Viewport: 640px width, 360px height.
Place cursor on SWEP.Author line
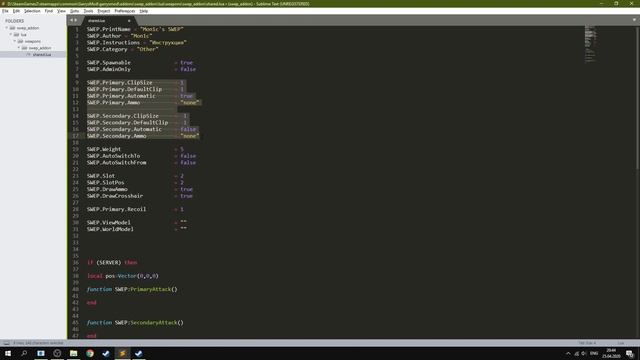119,36
